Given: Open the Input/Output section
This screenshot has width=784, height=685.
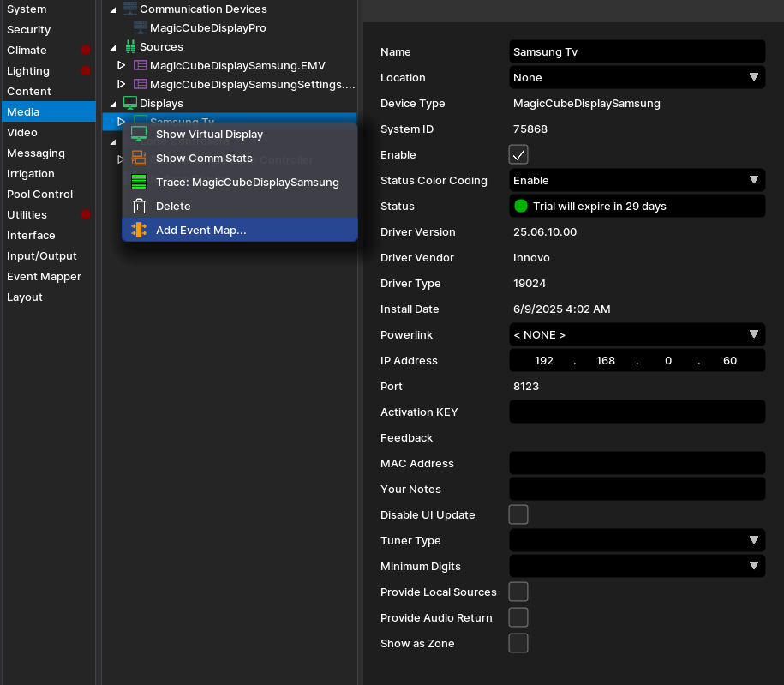Looking at the screenshot, I should click(49, 255).
